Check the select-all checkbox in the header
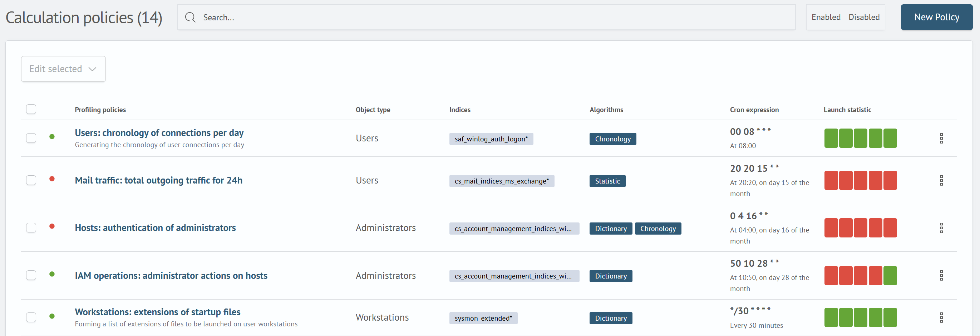Viewport: 980px width, 336px height. 31,109
